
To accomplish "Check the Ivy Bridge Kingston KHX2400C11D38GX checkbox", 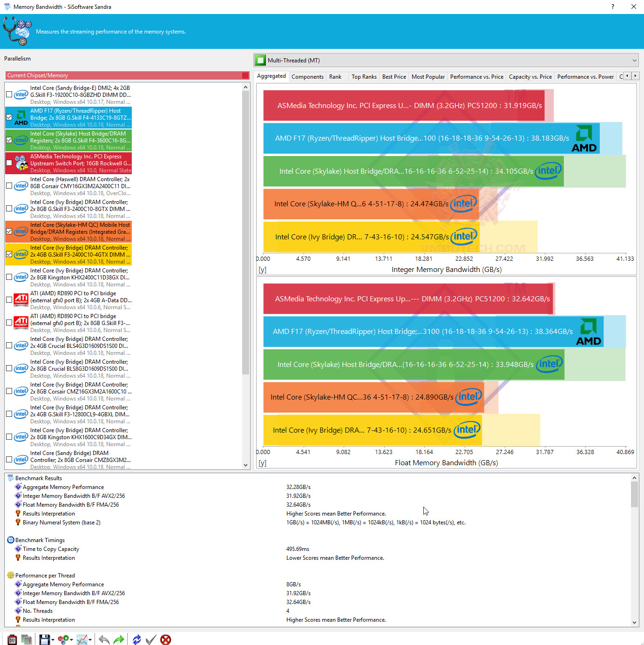I will pos(9,277).
